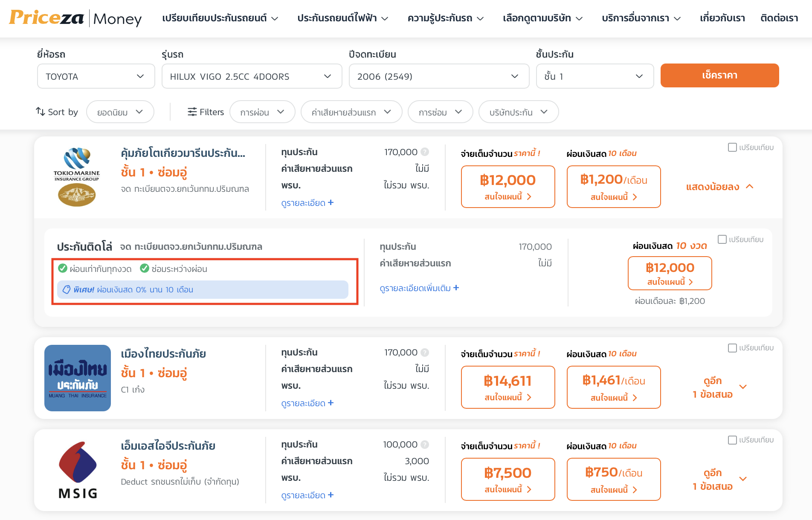This screenshot has height=520, width=812.
Task: Open the ติดต่อเรา menu item
Action: 779,18
